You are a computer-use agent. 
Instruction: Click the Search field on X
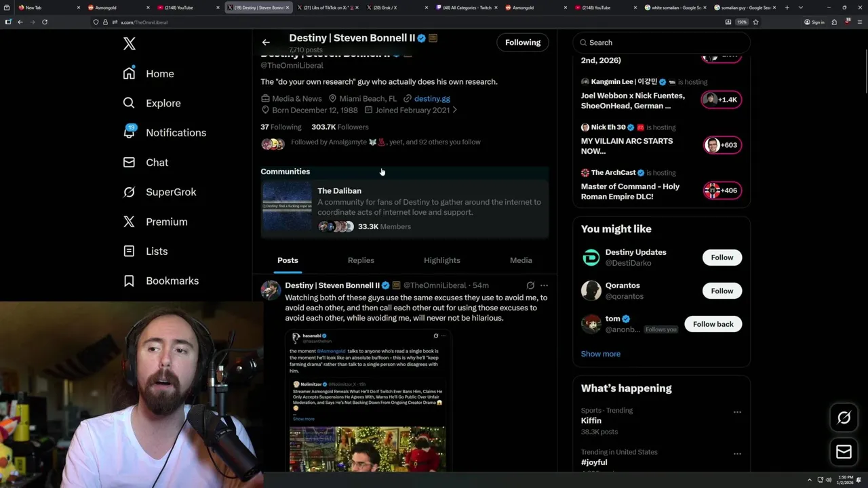click(x=661, y=42)
